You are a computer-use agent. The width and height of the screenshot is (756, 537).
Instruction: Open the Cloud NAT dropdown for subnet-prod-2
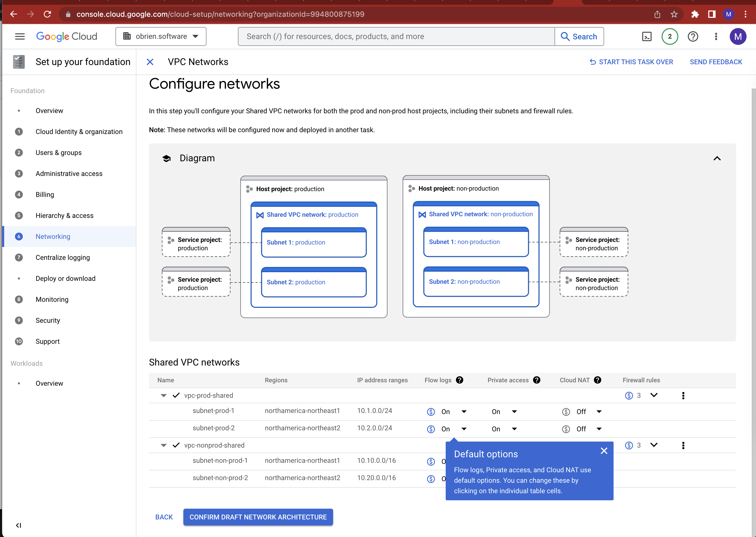599,428
